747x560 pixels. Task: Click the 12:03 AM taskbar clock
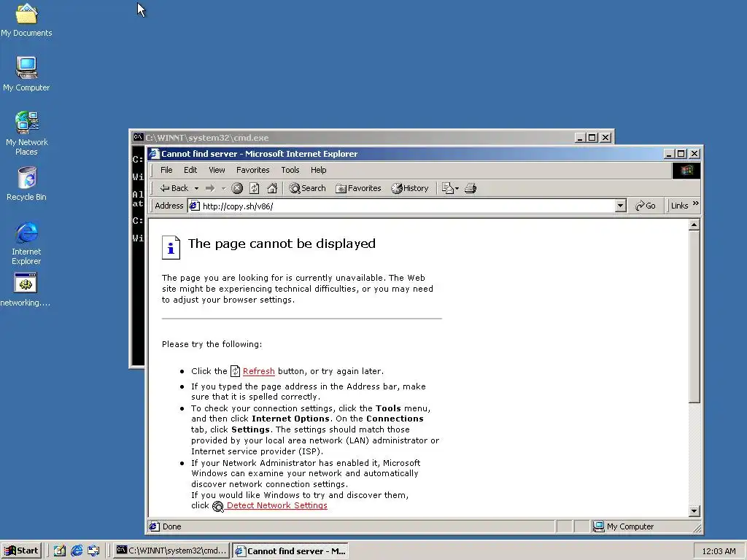coord(719,551)
